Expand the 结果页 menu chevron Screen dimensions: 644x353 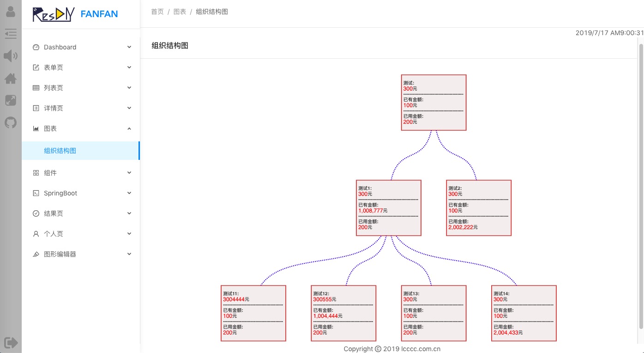(129, 213)
